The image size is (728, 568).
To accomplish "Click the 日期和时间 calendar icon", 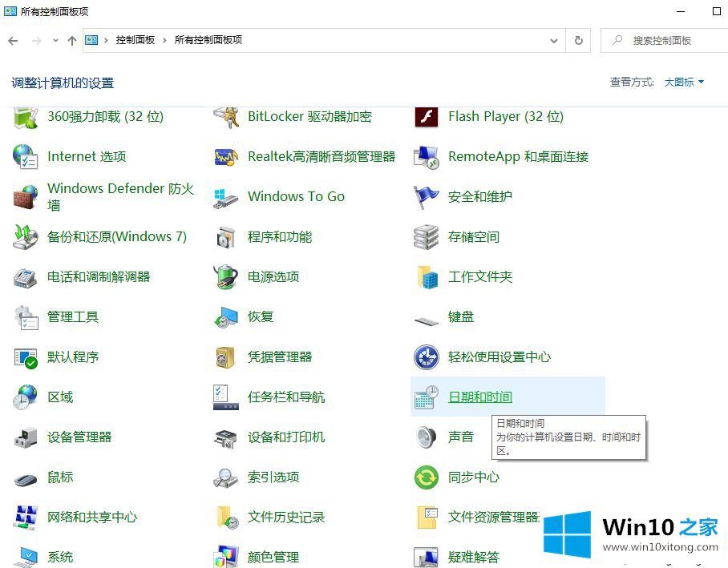I will point(427,397).
